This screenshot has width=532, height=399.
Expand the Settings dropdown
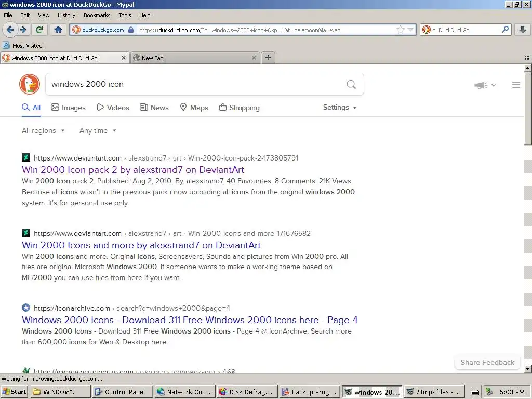(340, 107)
